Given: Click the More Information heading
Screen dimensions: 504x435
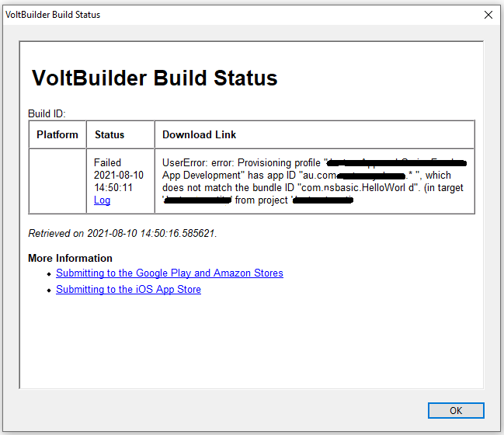Looking at the screenshot, I should (x=70, y=258).
